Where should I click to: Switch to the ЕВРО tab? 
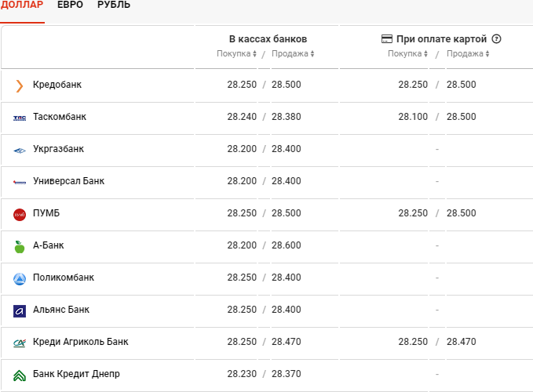click(70, 5)
